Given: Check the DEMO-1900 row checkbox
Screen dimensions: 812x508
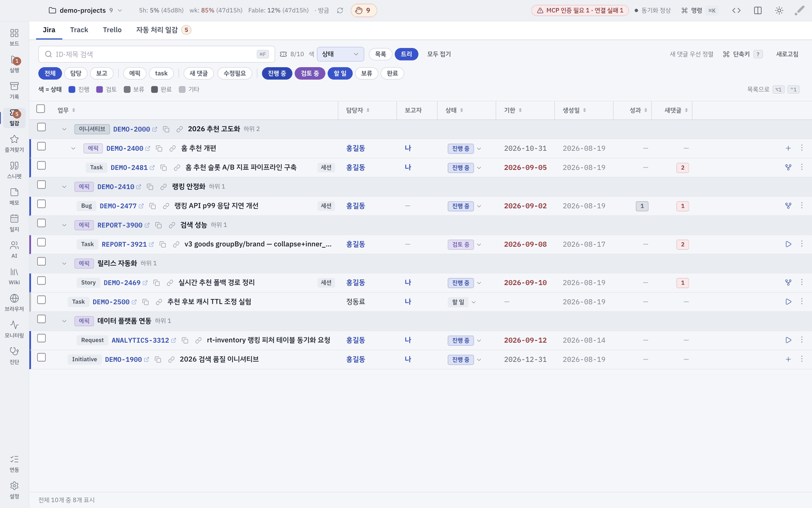Looking at the screenshot, I should tap(41, 357).
